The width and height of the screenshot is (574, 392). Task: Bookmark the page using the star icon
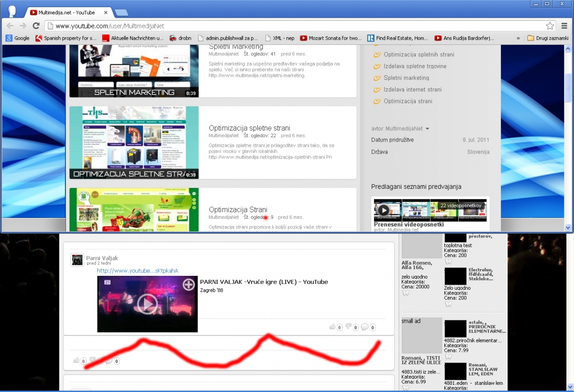point(550,26)
